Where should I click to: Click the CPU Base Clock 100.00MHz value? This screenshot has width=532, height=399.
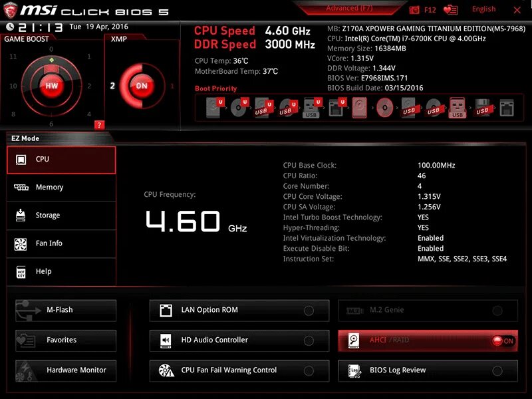pos(436,165)
